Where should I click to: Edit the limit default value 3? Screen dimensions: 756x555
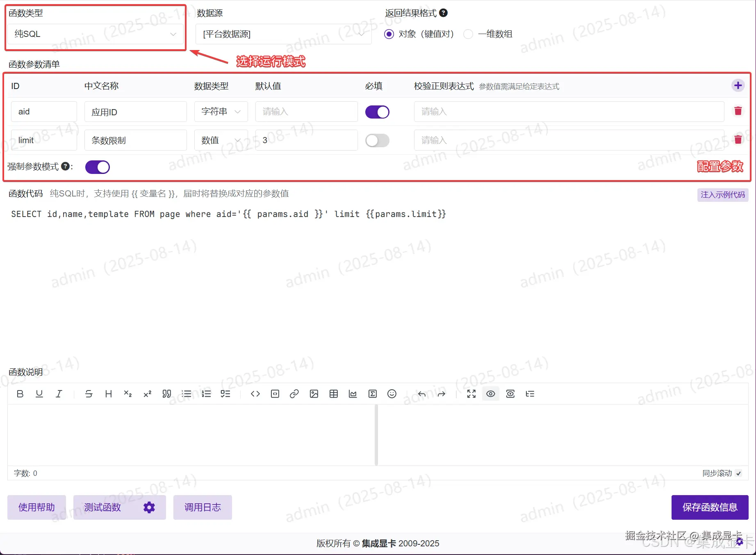(307, 140)
